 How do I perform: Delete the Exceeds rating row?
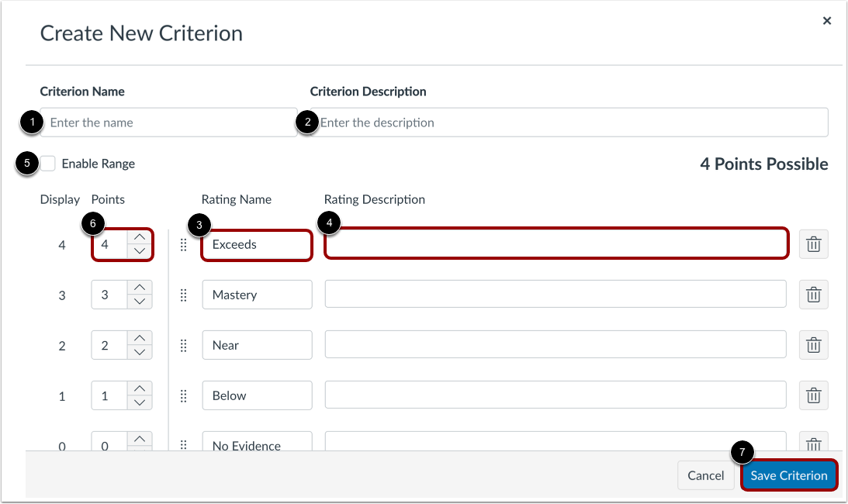[813, 244]
